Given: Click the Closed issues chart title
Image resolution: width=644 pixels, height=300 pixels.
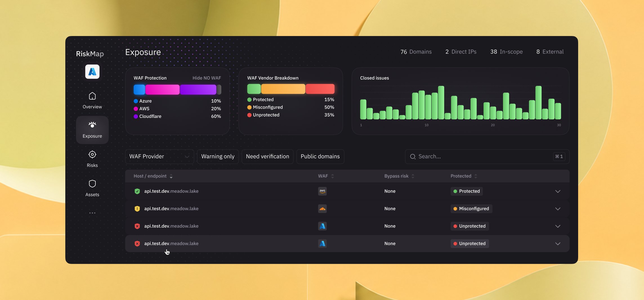Looking at the screenshot, I should (374, 78).
